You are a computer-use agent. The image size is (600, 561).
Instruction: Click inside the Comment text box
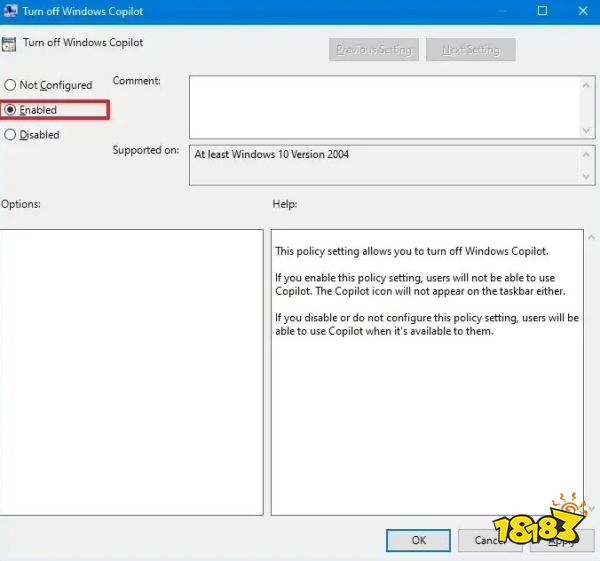coord(385,107)
